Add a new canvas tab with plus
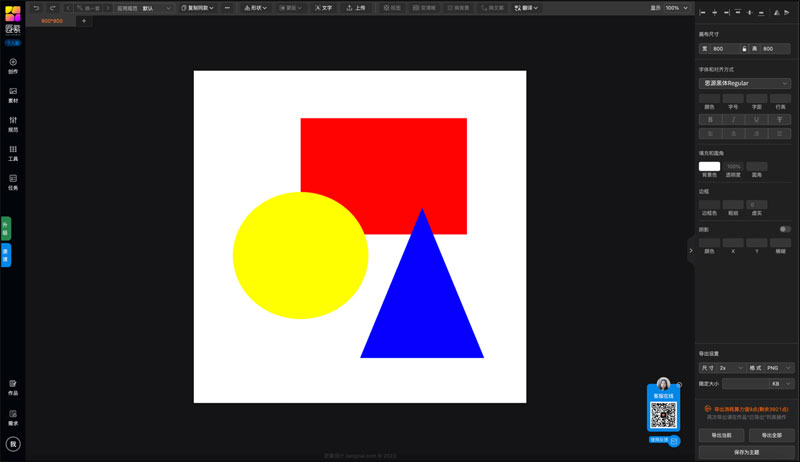 tap(84, 21)
